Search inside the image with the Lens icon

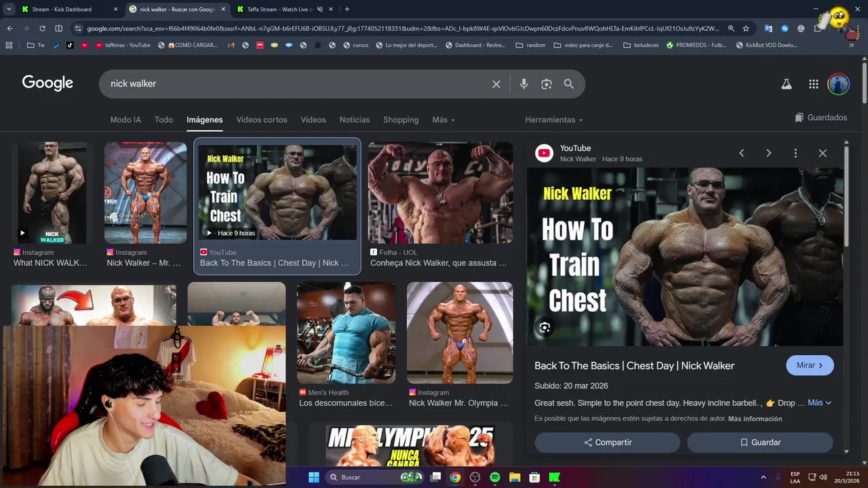(x=545, y=328)
